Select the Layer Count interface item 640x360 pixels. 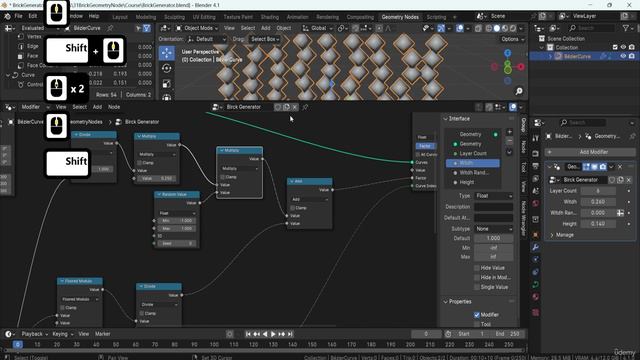pyautogui.click(x=473, y=153)
